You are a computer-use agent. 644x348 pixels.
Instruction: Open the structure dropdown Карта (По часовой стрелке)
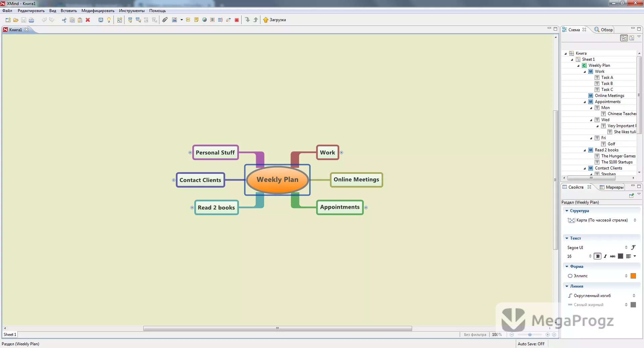click(602, 220)
